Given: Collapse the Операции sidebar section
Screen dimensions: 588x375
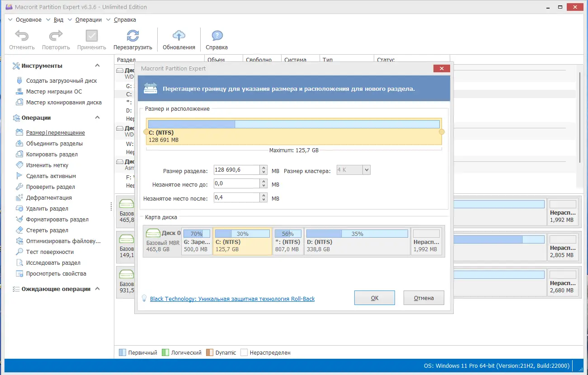Looking at the screenshot, I should pos(97,118).
